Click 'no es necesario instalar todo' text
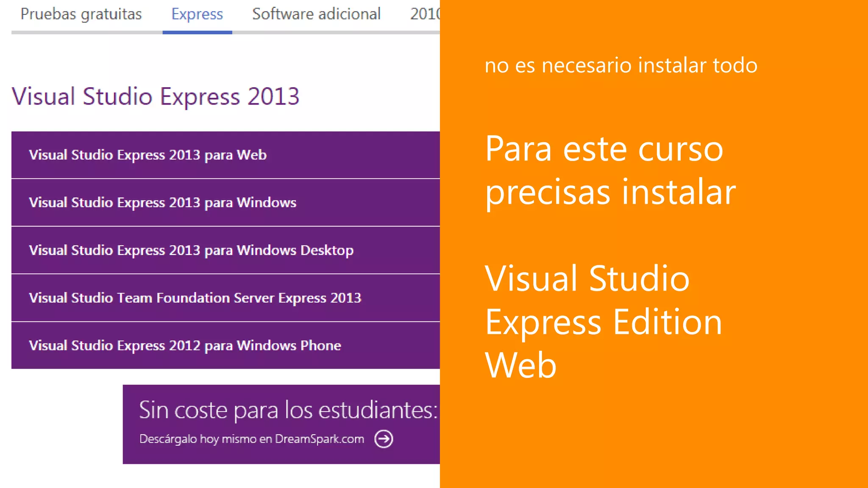Screen dimensions: 868x488 pyautogui.click(x=621, y=66)
